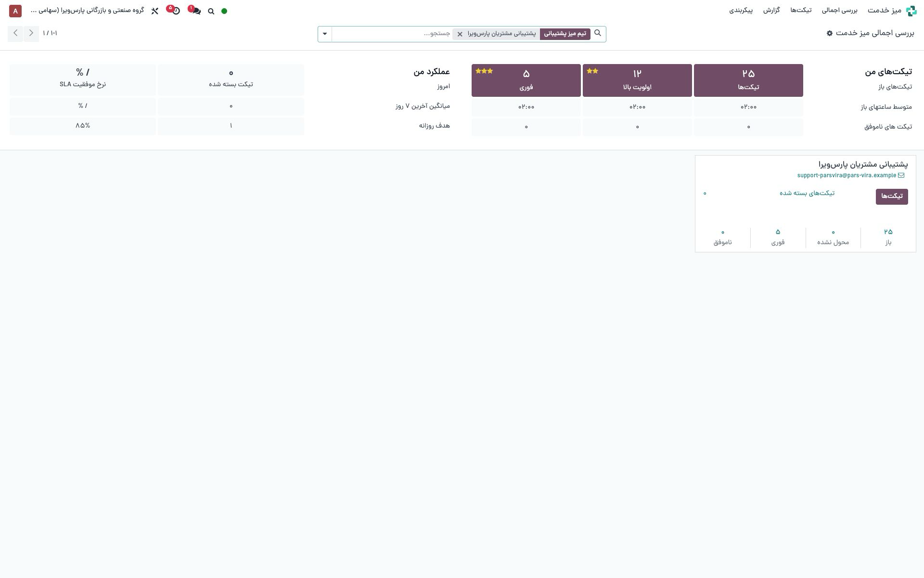Open the user avatar A menu
The image size is (924, 578).
click(15, 11)
